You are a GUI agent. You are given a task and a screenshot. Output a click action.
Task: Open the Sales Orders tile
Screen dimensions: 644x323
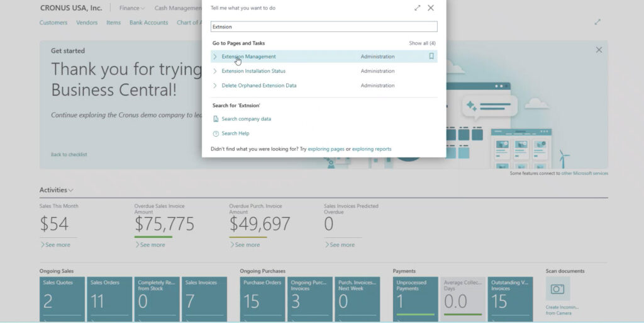coord(109,299)
